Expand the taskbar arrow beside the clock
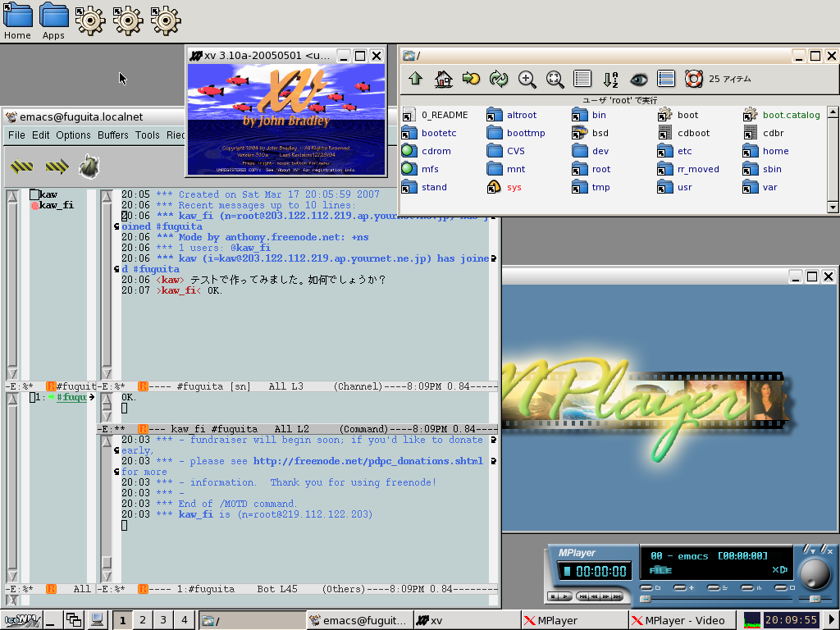Screen dimensions: 840x630 [831, 620]
